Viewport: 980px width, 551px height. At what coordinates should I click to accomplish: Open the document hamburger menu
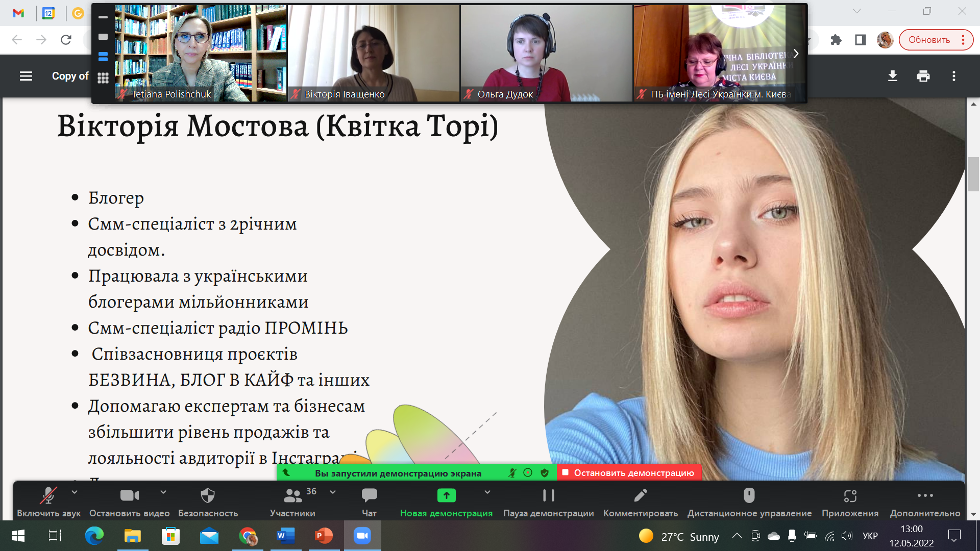pos(26,77)
